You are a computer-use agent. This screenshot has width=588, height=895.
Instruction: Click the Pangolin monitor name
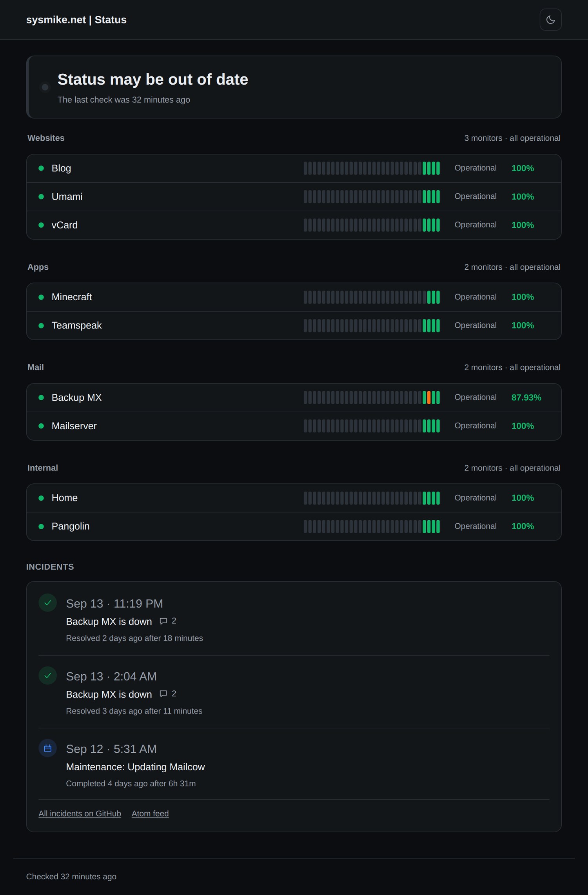point(71,526)
